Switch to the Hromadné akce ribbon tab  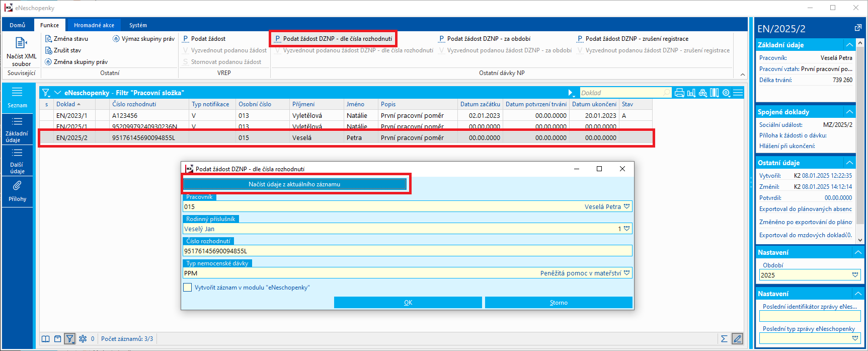(x=94, y=25)
